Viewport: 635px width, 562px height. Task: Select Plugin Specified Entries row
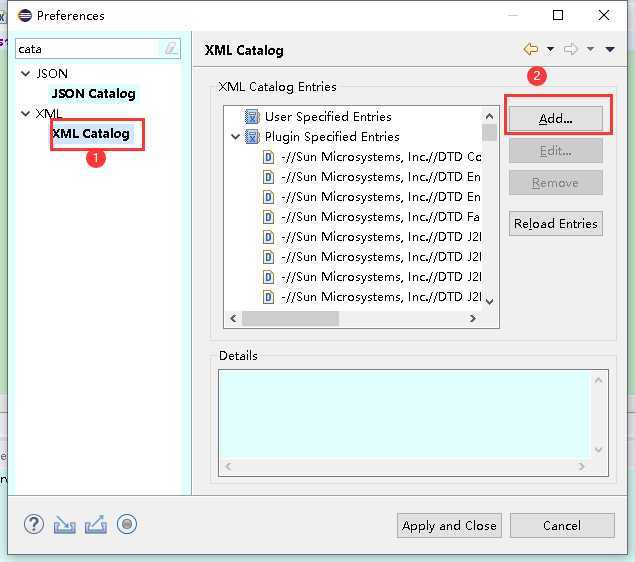coord(322,137)
